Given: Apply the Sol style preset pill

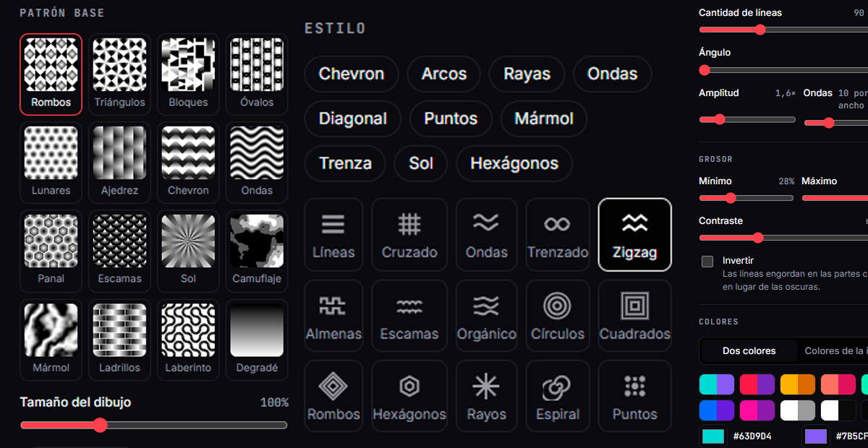Looking at the screenshot, I should pos(421,163).
